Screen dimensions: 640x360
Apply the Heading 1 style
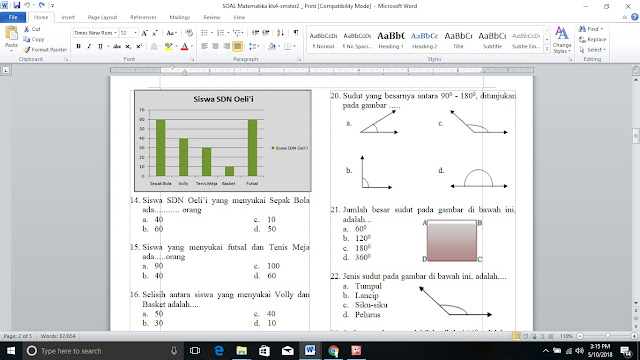(391, 40)
